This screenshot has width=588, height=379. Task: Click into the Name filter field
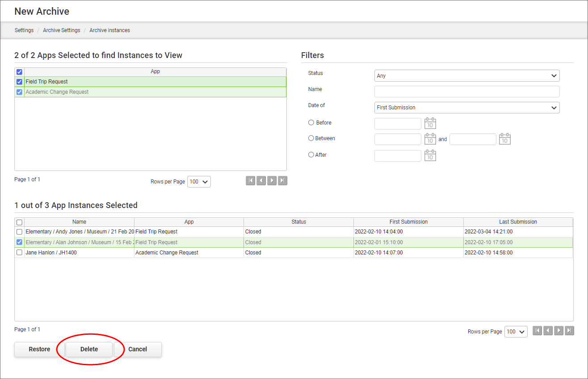467,92
